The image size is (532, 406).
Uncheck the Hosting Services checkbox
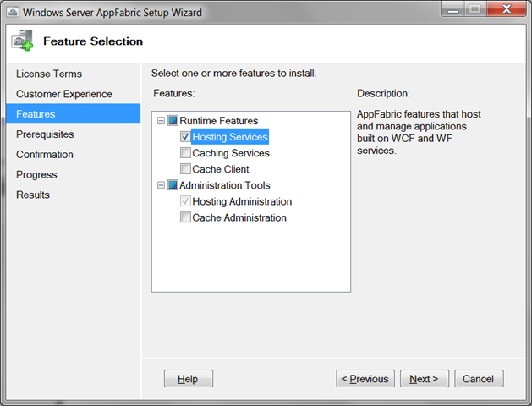(x=185, y=137)
